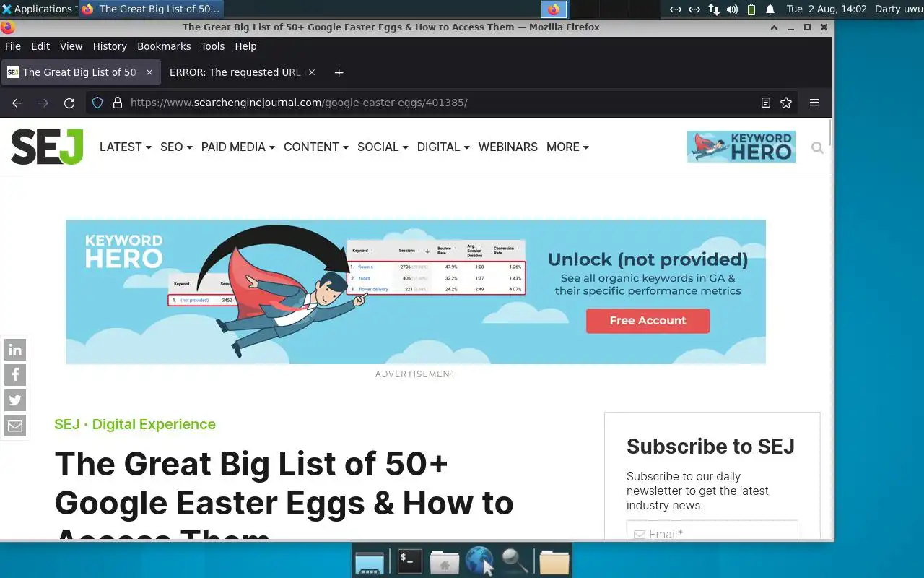
Task: Open folder icon at dock end
Action: tap(554, 561)
